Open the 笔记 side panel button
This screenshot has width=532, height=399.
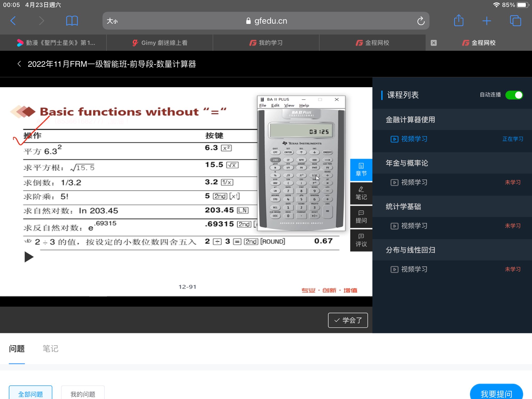click(361, 193)
